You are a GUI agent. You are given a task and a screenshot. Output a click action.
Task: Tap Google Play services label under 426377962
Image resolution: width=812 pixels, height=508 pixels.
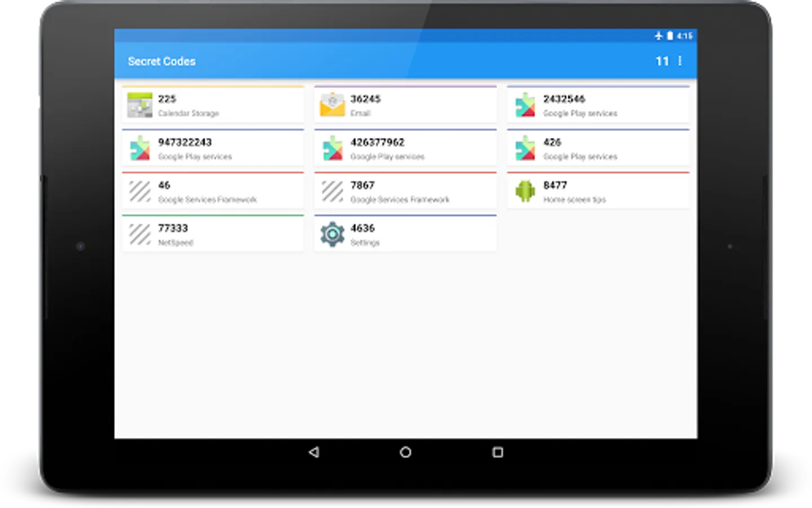coord(388,157)
